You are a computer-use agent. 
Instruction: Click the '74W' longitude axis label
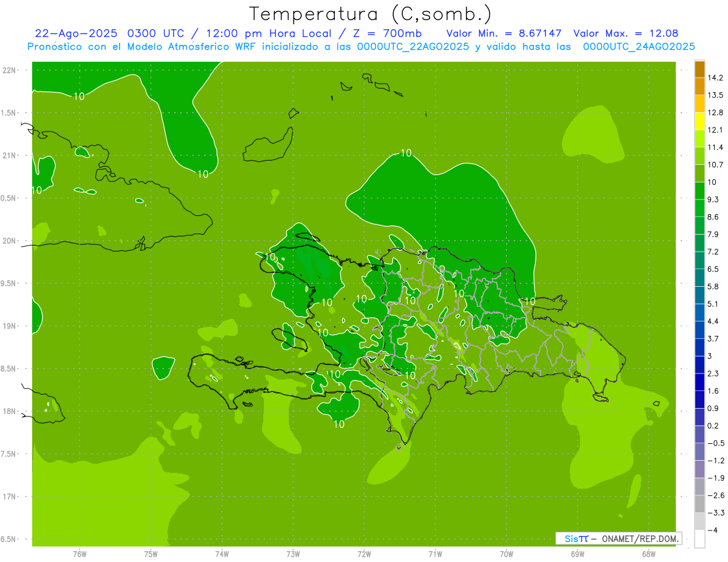pyautogui.click(x=222, y=554)
